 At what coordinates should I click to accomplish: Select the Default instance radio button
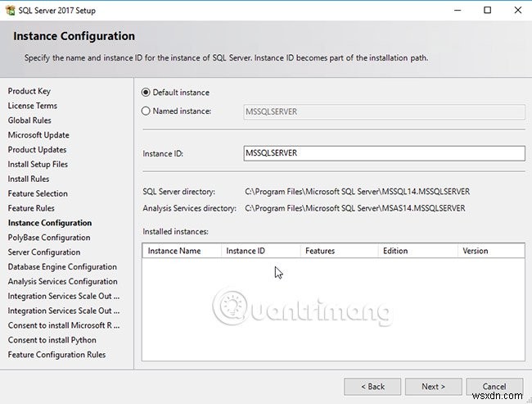pyautogui.click(x=146, y=93)
